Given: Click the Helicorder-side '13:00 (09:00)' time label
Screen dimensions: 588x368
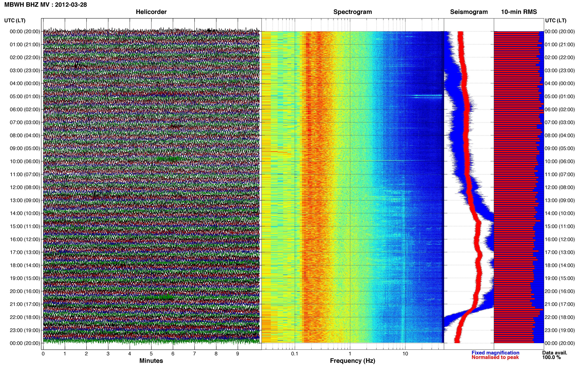Looking at the screenshot, I should tap(25, 200).
